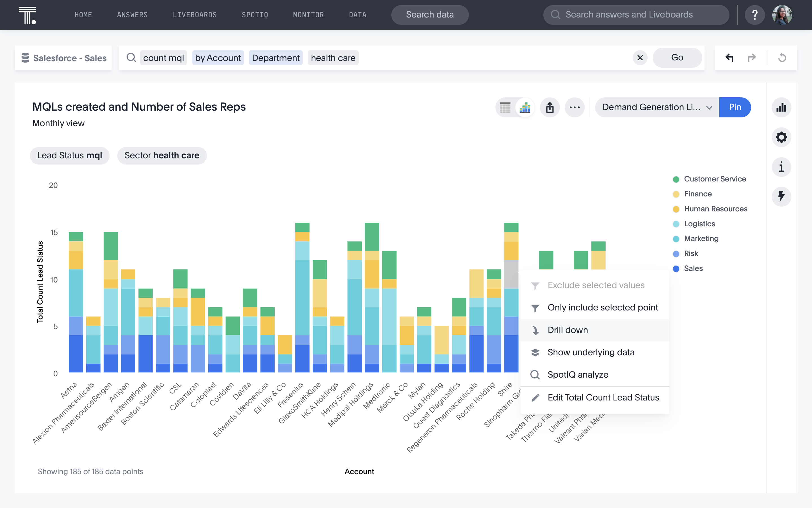Click the Go button

point(677,58)
